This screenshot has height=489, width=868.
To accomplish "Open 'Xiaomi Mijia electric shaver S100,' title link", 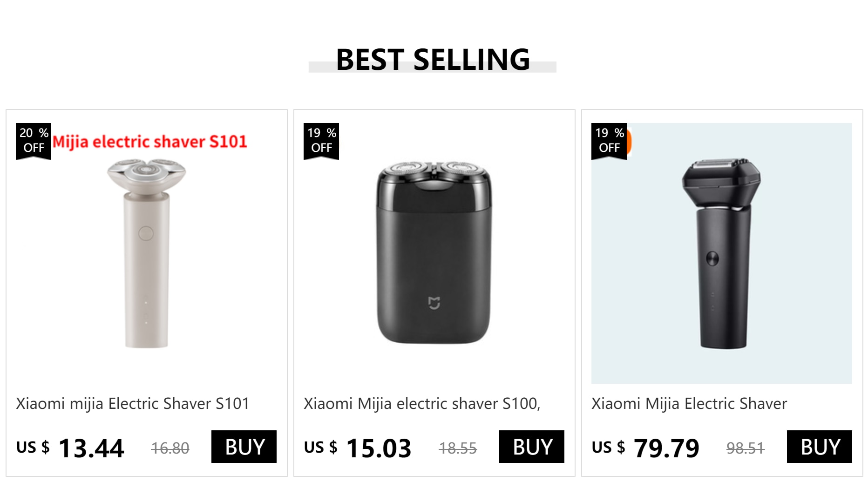I will tap(422, 403).
